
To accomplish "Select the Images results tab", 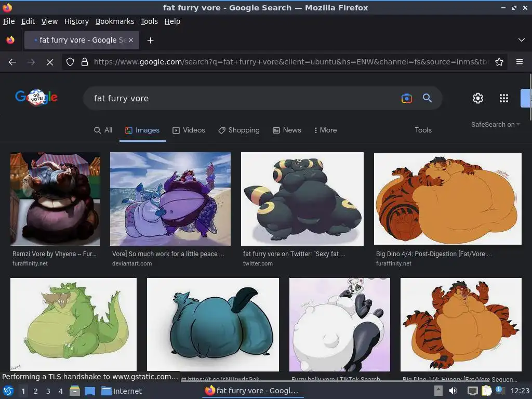I will [x=142, y=130].
